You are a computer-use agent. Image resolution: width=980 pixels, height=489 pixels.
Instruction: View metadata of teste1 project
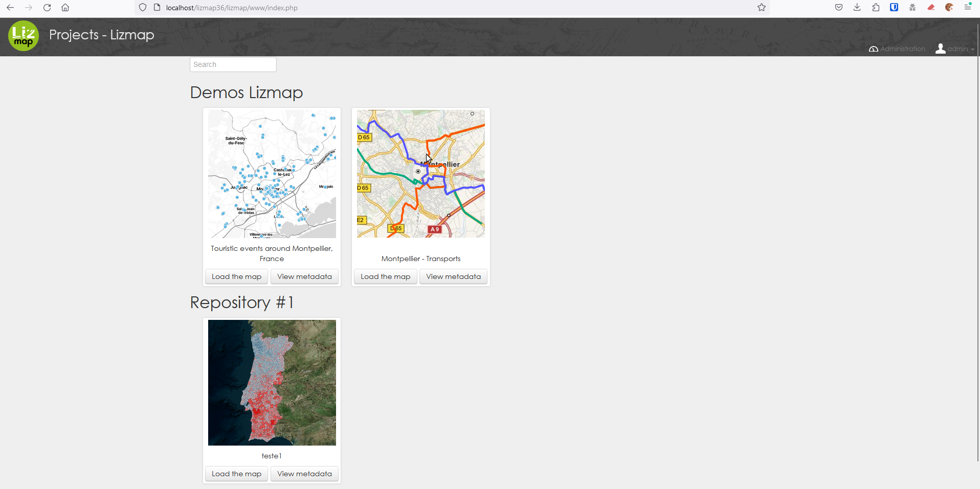point(304,473)
